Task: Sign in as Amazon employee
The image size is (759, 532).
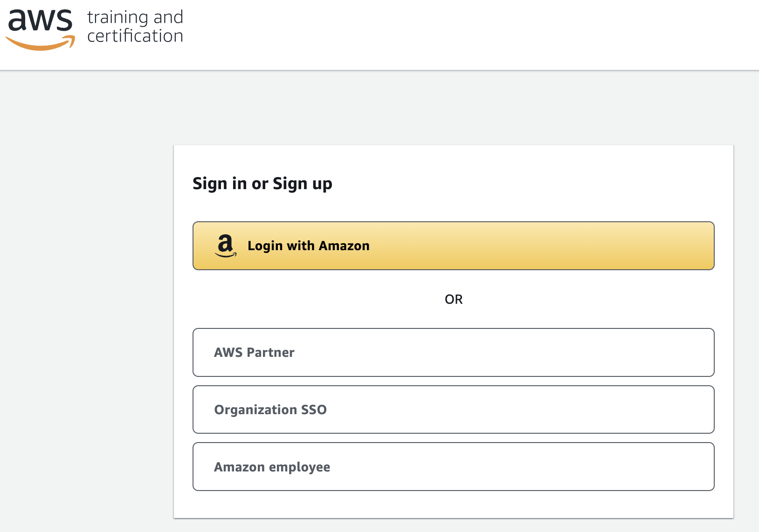Action: pyautogui.click(x=453, y=466)
